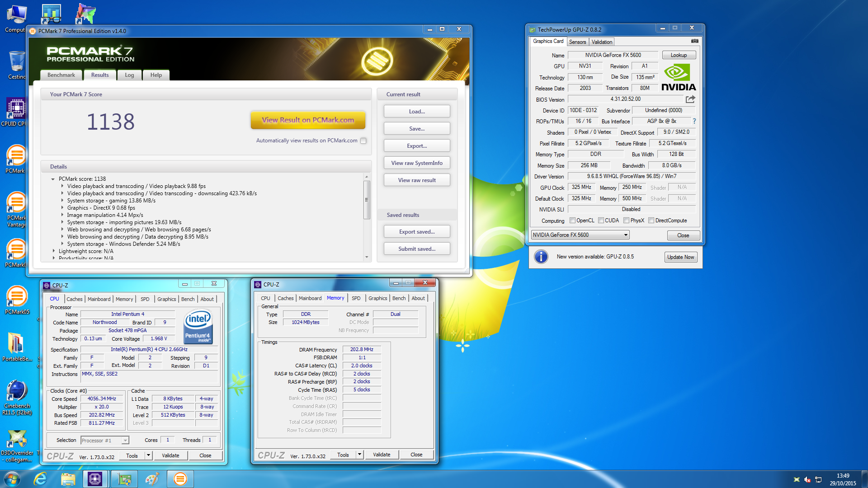Click View raw SystemInfo button
Screen dimensions: 868x488
[417, 163]
